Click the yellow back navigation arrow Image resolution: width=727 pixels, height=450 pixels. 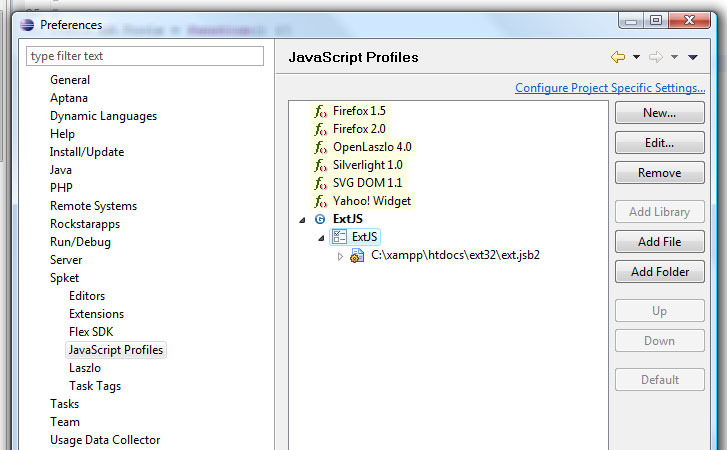pyautogui.click(x=618, y=57)
